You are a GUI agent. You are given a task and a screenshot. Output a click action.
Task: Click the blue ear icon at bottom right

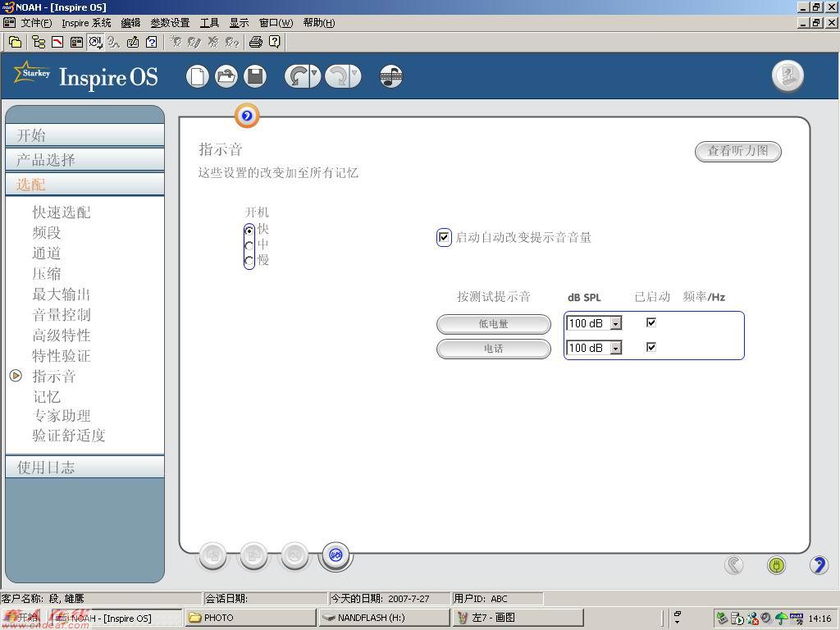click(x=819, y=564)
